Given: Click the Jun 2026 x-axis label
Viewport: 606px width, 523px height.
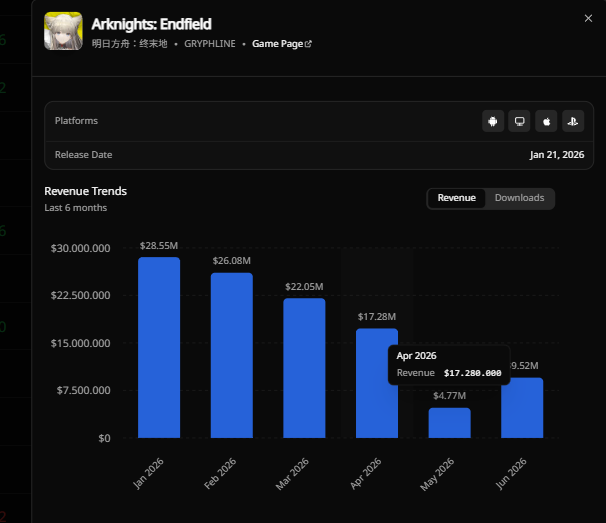Looking at the screenshot, I should click(x=511, y=474).
